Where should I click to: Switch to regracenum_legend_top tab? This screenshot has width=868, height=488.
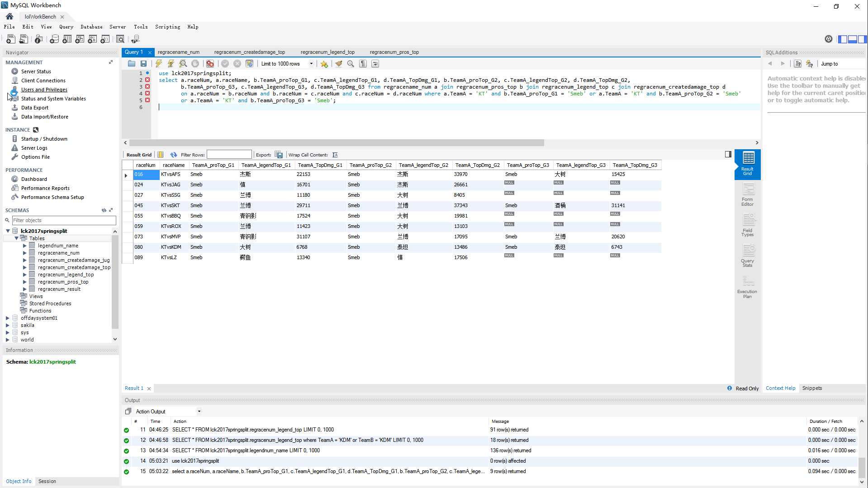[327, 52]
